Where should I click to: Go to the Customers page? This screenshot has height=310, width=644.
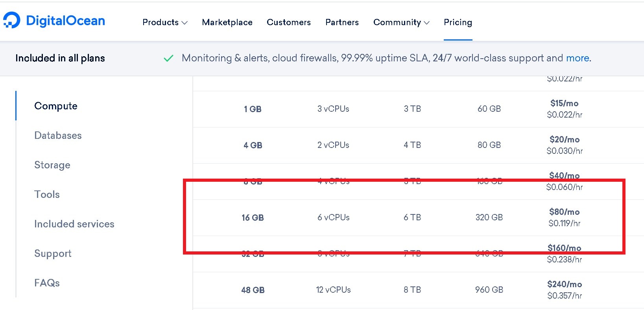tap(289, 22)
